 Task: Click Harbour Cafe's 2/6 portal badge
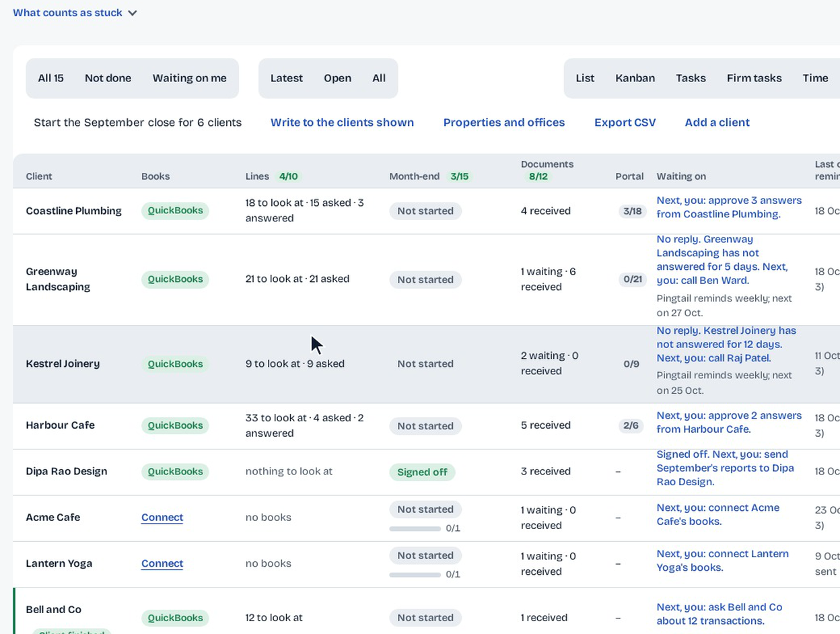click(631, 425)
